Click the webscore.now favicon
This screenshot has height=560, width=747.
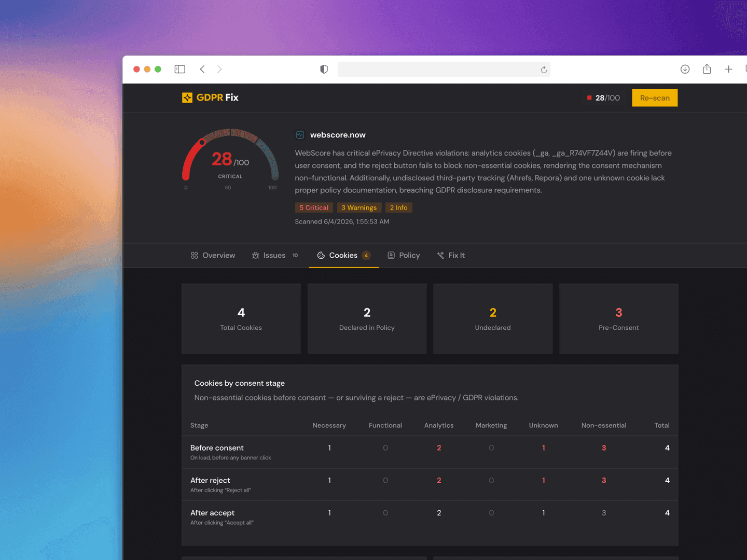300,135
